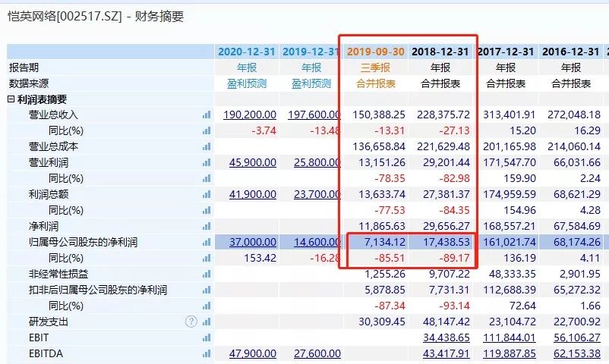
Task: Open 营业利润 forecast link 45,900.00
Action: [253, 162]
